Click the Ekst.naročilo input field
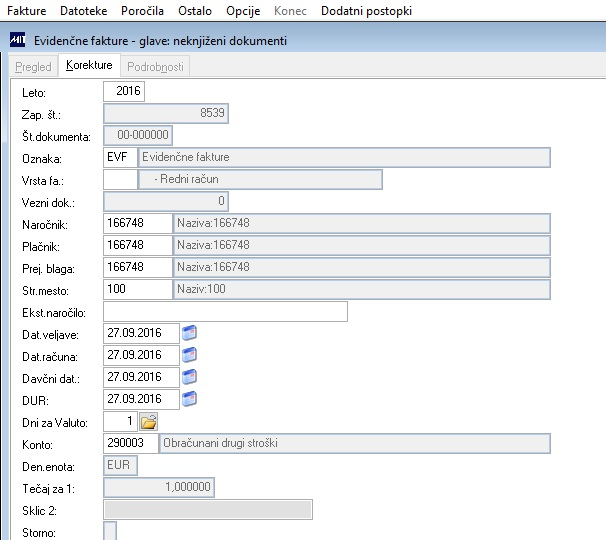This screenshot has width=606, height=540. tap(225, 312)
